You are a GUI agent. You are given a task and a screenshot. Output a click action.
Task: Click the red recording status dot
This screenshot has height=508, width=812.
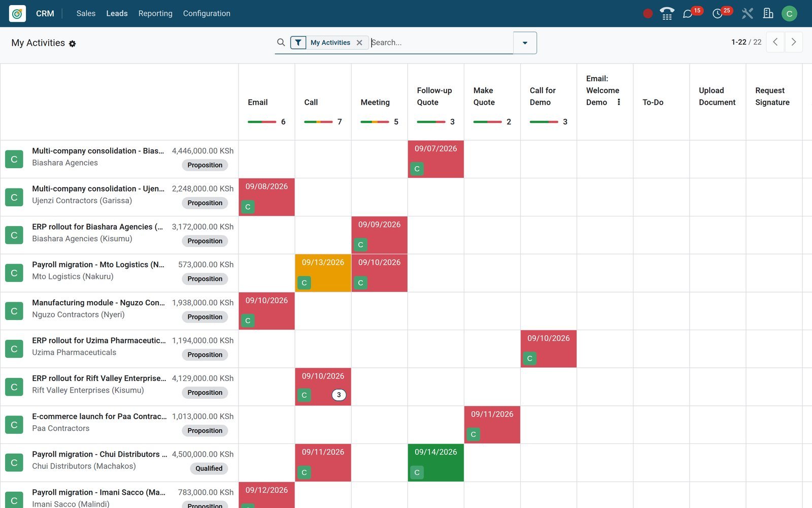click(648, 14)
